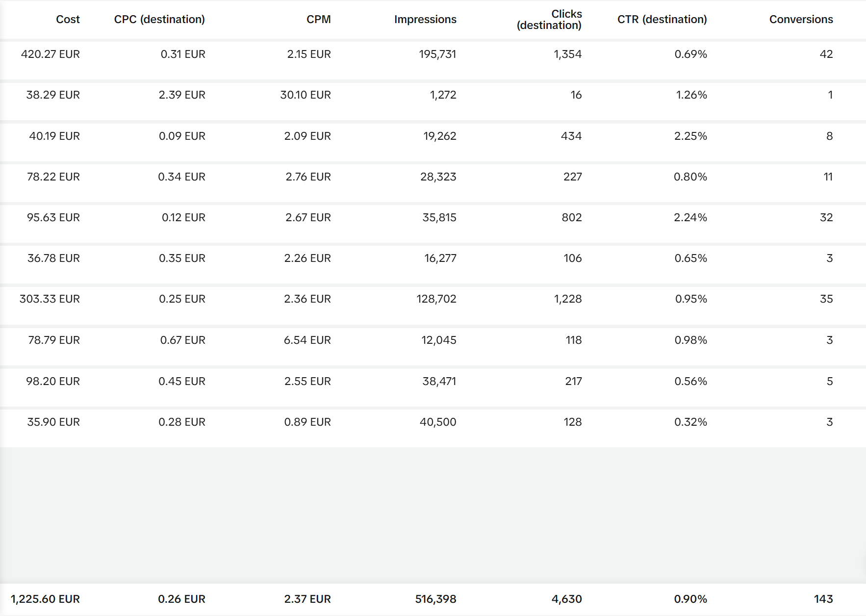
Task: Select the 35,815 impressions cell
Action: 439,218
